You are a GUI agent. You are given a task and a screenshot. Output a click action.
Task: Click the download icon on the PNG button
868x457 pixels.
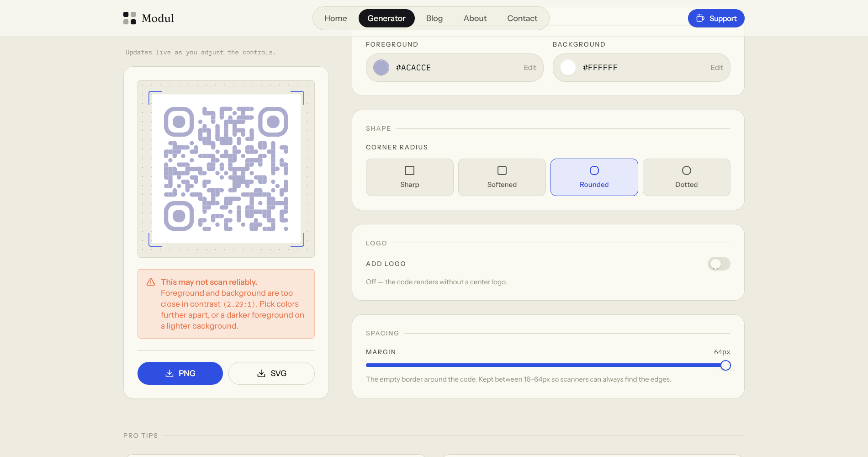[x=169, y=373]
